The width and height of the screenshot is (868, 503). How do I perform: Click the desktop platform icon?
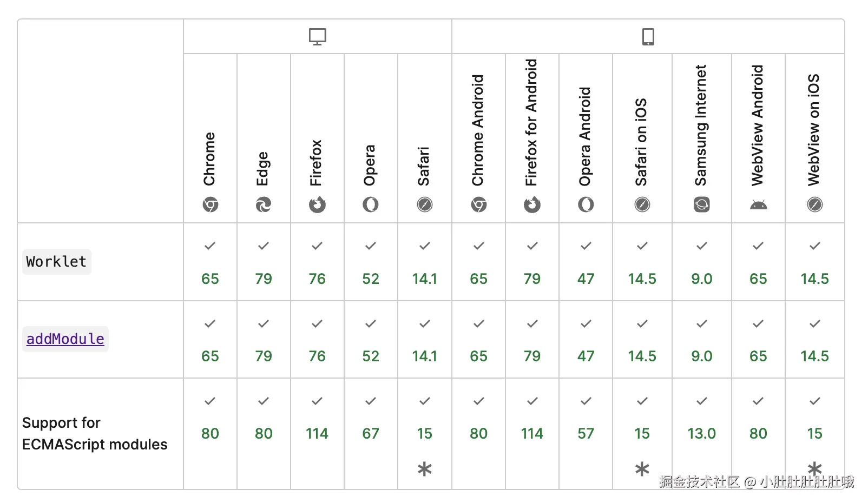coord(318,37)
